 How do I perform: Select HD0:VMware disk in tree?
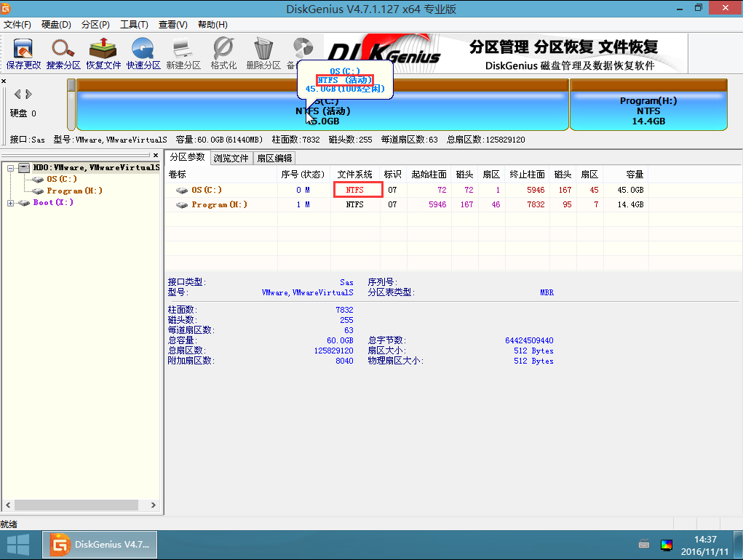pyautogui.click(x=96, y=167)
